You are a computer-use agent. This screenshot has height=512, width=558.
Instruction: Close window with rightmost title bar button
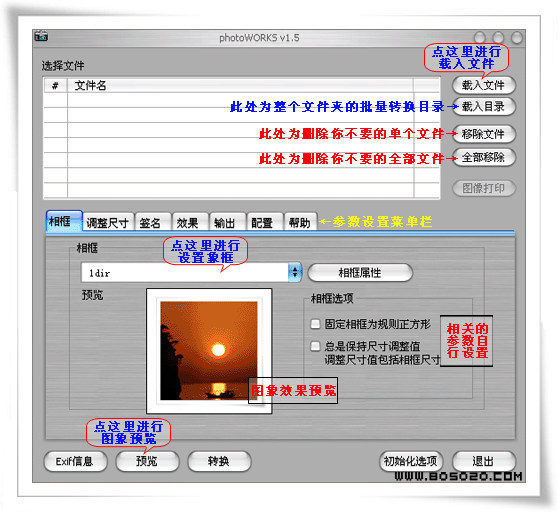point(516,37)
